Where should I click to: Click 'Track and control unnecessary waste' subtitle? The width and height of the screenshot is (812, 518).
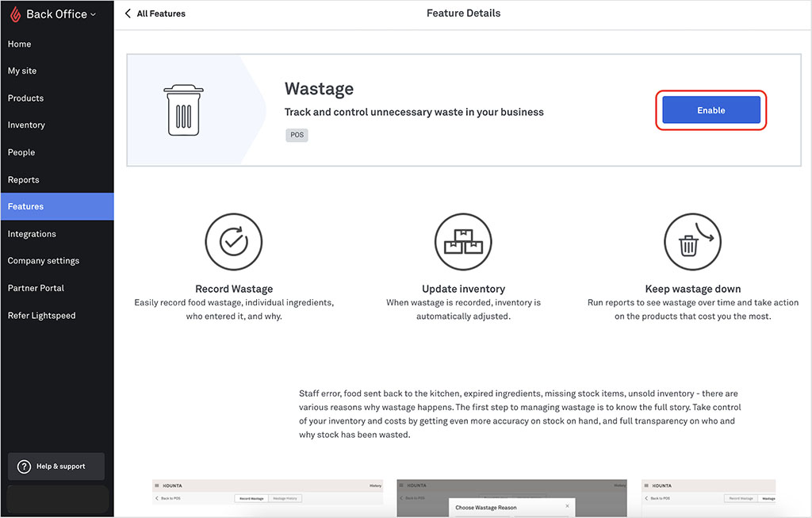point(414,113)
